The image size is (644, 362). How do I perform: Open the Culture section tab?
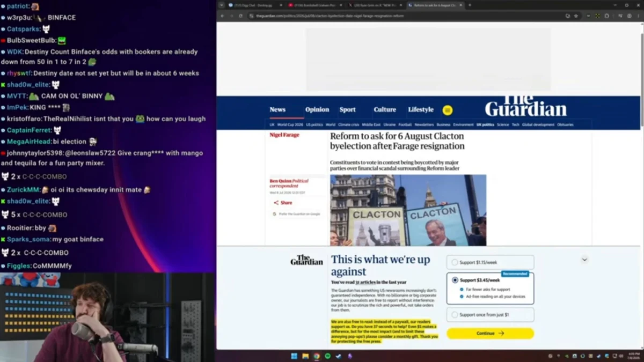pyautogui.click(x=385, y=109)
